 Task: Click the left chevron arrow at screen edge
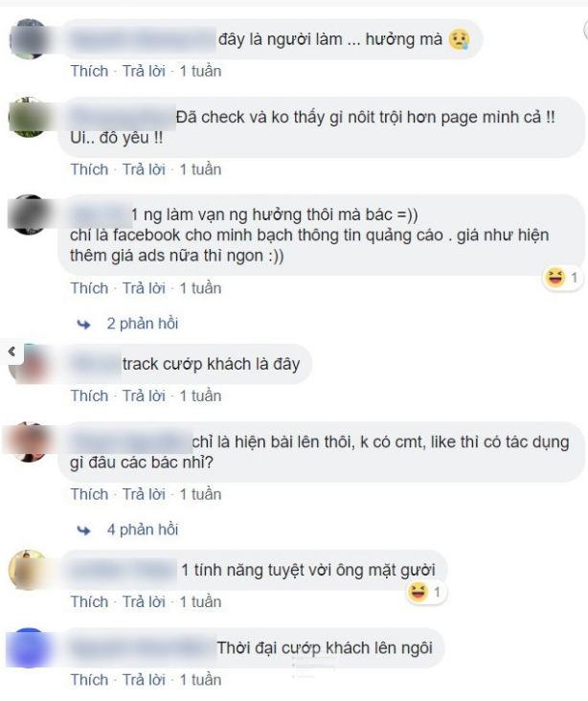[12, 351]
